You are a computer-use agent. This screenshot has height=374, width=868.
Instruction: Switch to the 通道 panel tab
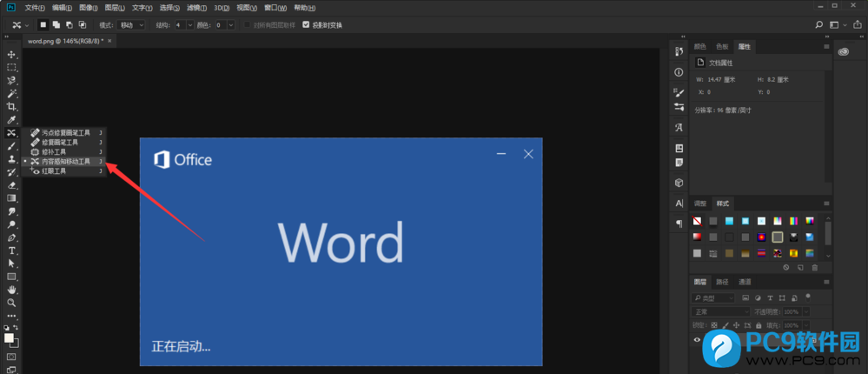[745, 282]
